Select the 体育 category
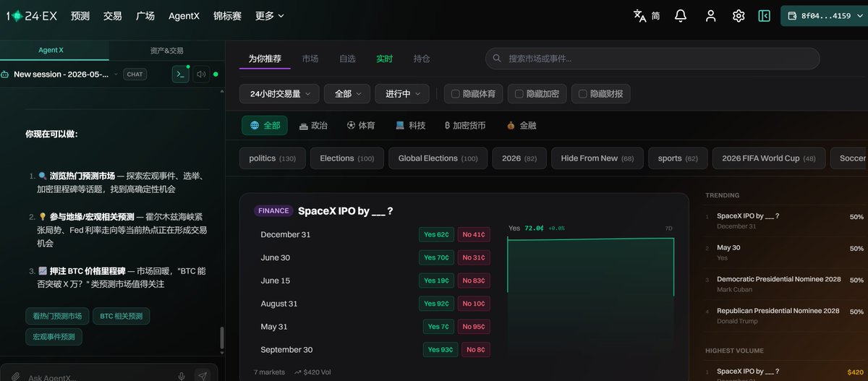 click(x=361, y=125)
